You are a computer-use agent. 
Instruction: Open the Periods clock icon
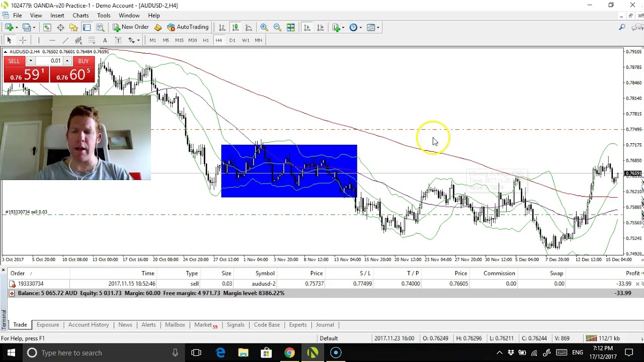pyautogui.click(x=353, y=27)
